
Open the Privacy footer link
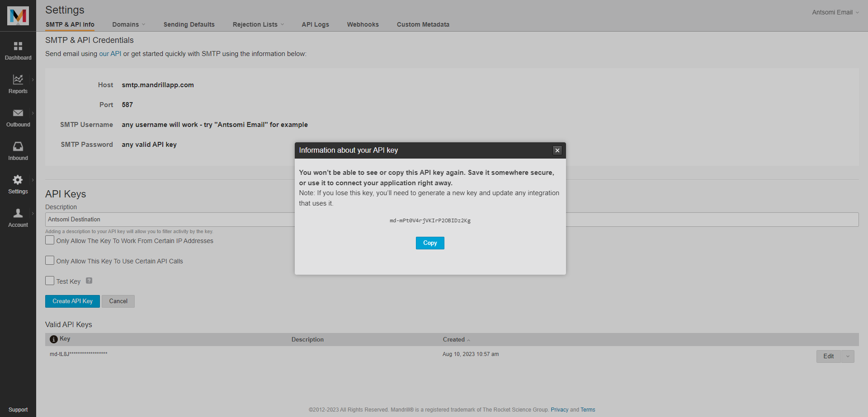click(x=559, y=410)
